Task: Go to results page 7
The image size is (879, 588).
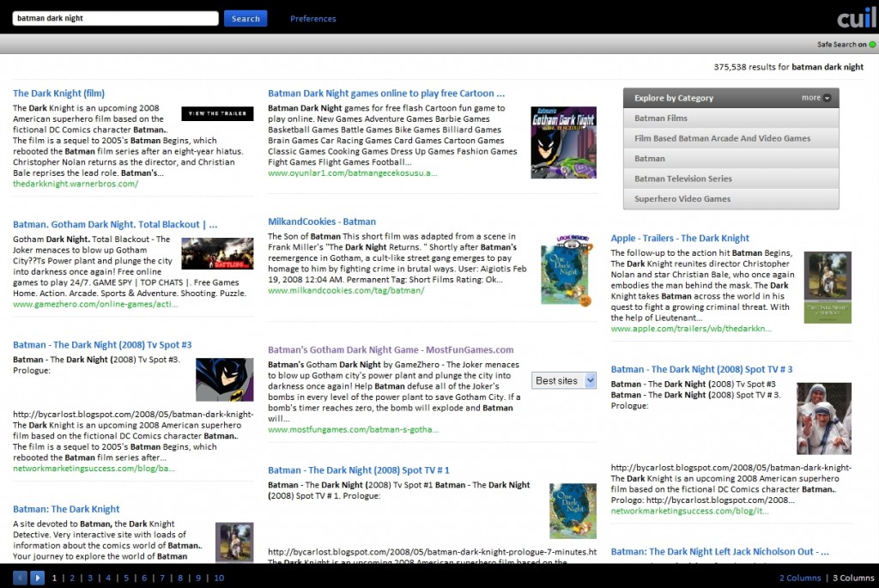Action: click(x=162, y=578)
